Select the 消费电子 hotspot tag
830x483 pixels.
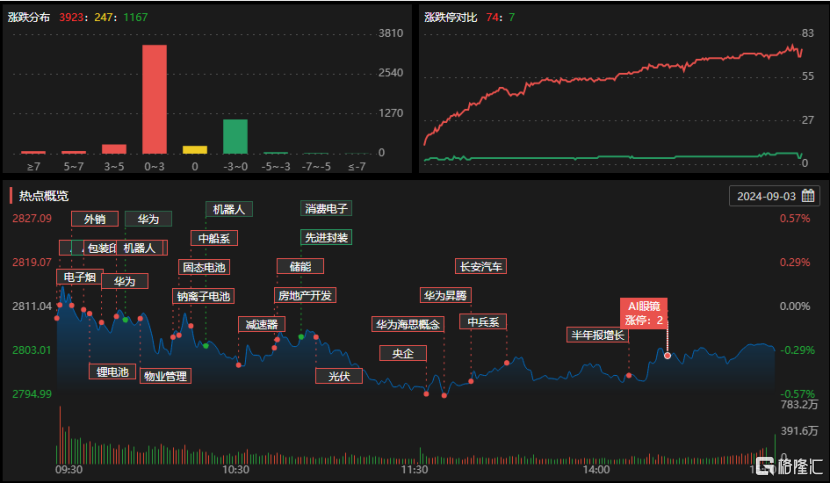click(x=326, y=209)
